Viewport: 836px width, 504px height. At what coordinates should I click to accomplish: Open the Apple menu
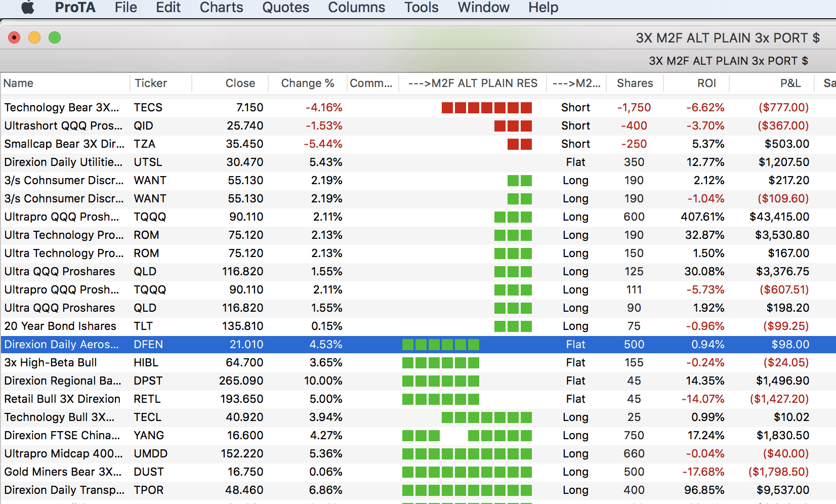28,8
